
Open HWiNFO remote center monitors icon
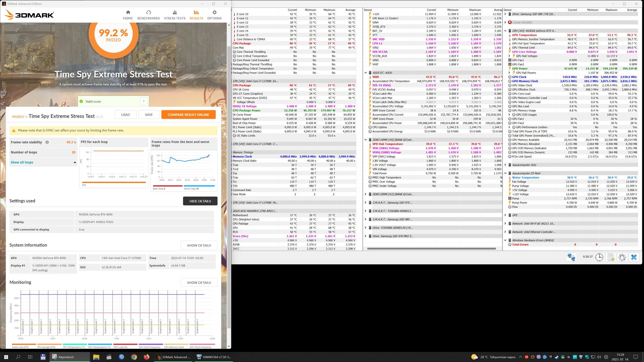pyautogui.click(x=571, y=257)
